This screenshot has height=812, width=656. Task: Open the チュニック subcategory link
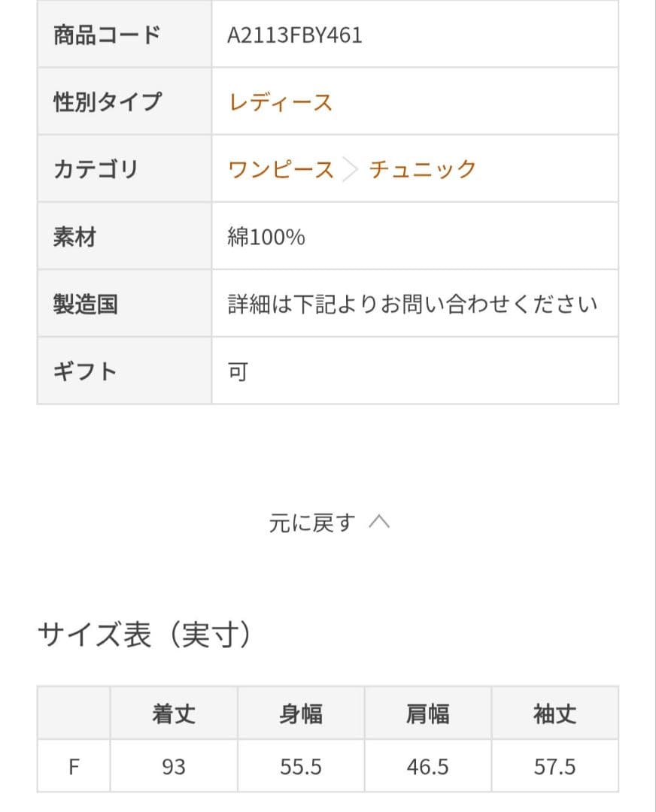tap(422, 169)
